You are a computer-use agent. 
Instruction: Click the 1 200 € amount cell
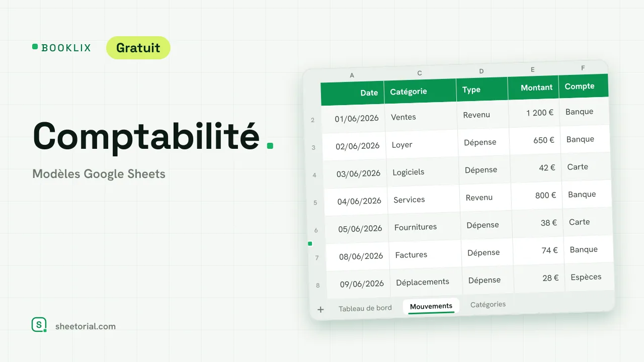[534, 113]
